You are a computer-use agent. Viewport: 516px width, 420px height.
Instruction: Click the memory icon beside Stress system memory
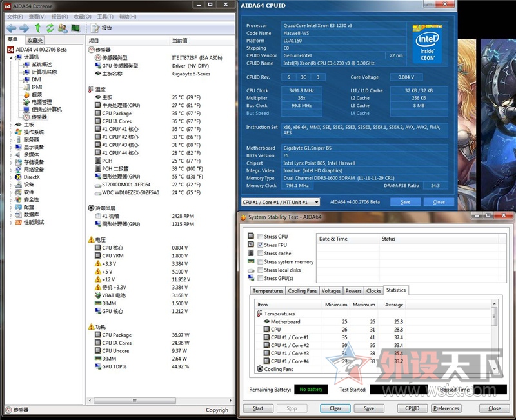(x=251, y=261)
